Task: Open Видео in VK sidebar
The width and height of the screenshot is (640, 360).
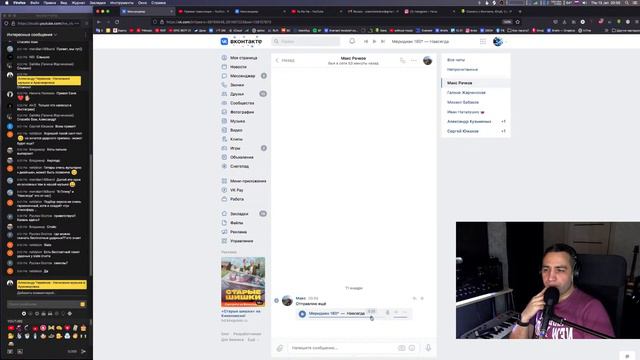Action: click(236, 130)
